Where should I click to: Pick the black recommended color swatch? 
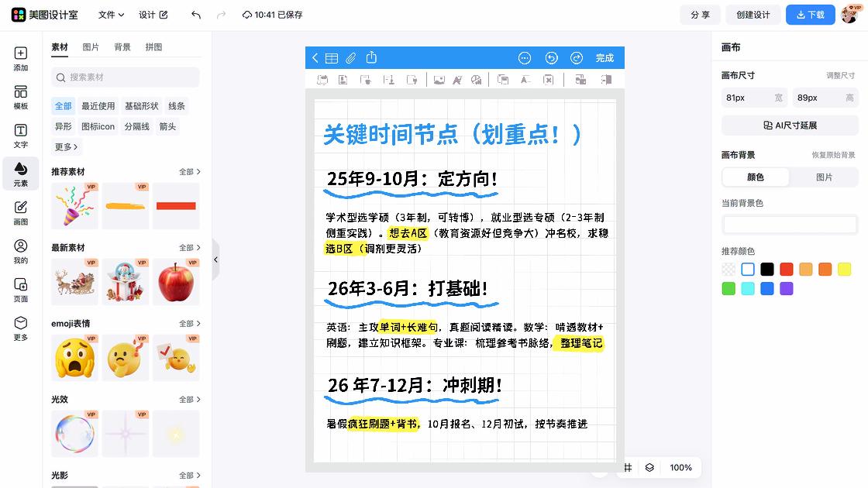pos(766,270)
